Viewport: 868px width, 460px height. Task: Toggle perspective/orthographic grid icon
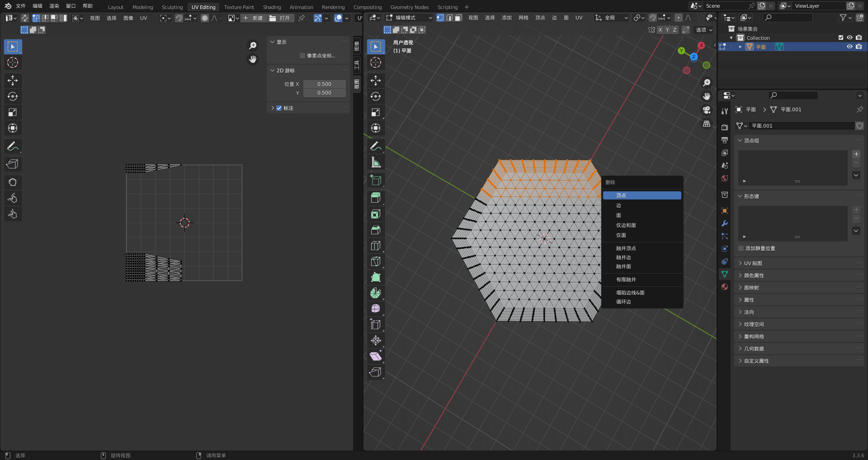coord(707,123)
